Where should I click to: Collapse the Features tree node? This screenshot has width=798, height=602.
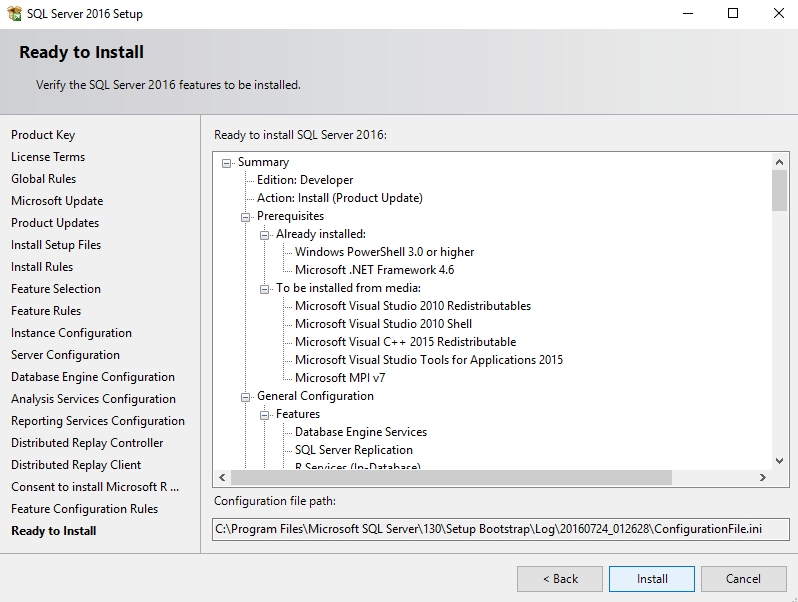pos(265,415)
